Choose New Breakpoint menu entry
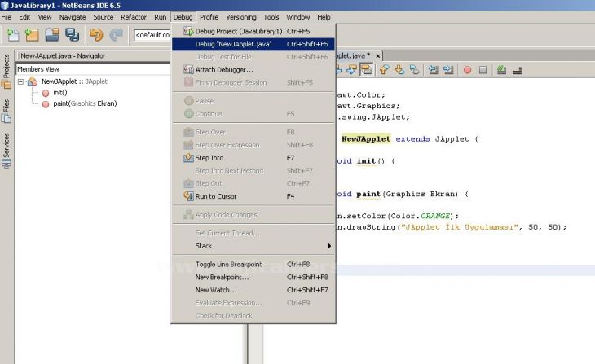This screenshot has width=595, height=364. (x=253, y=277)
